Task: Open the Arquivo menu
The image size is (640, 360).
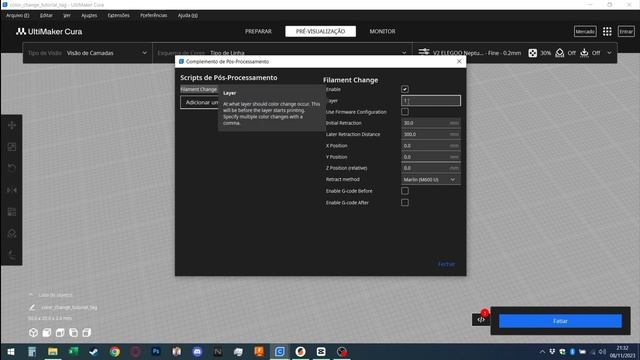Action: click(18, 16)
